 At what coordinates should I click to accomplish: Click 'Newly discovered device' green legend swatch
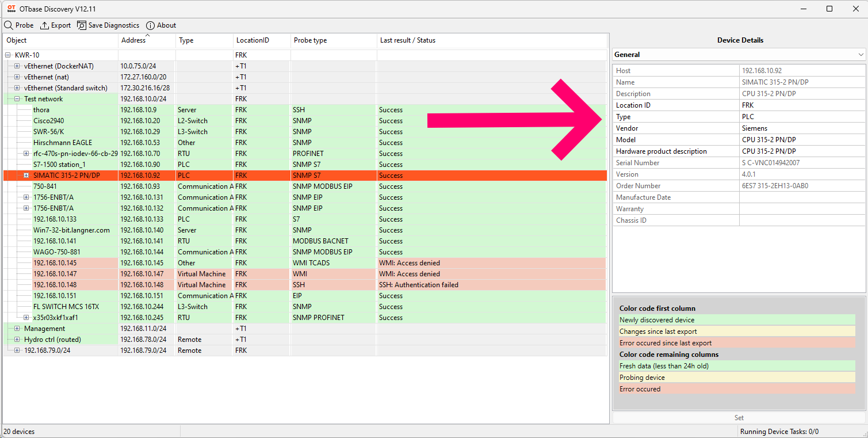737,320
